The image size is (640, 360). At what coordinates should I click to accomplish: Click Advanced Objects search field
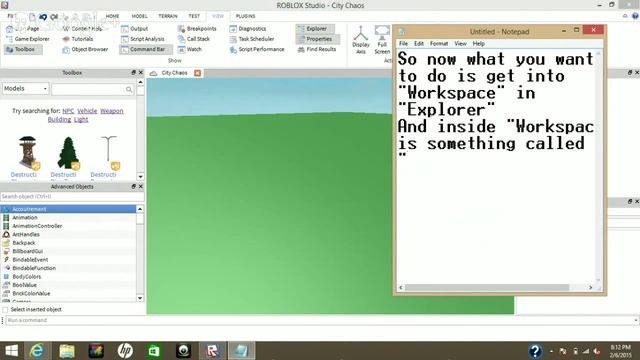72,197
